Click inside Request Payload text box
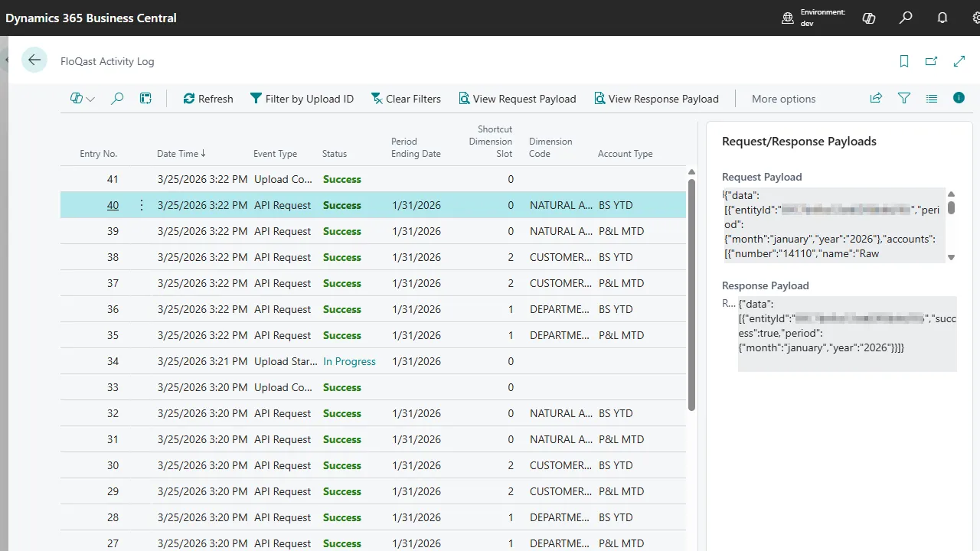The height and width of the screenshot is (551, 980). [x=833, y=225]
